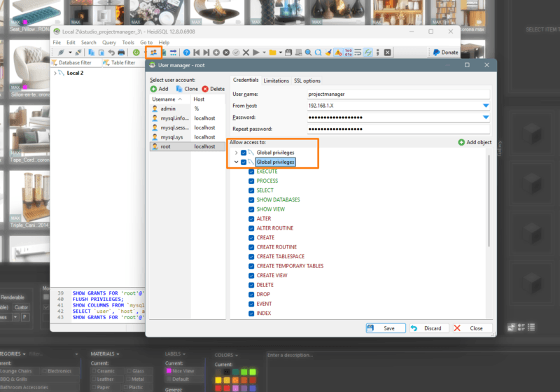This screenshot has height=392, width=560.
Task: Click the Paste toolbar icon
Action: (101, 52)
